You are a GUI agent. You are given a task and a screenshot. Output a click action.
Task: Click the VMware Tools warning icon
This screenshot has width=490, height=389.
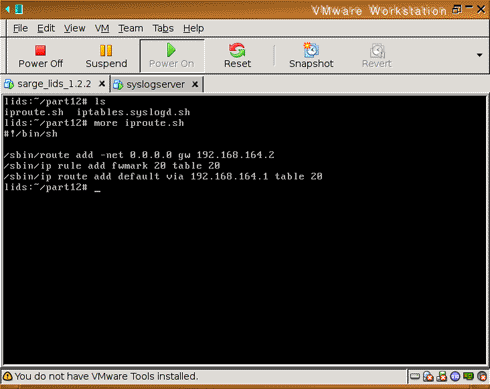tap(8, 376)
